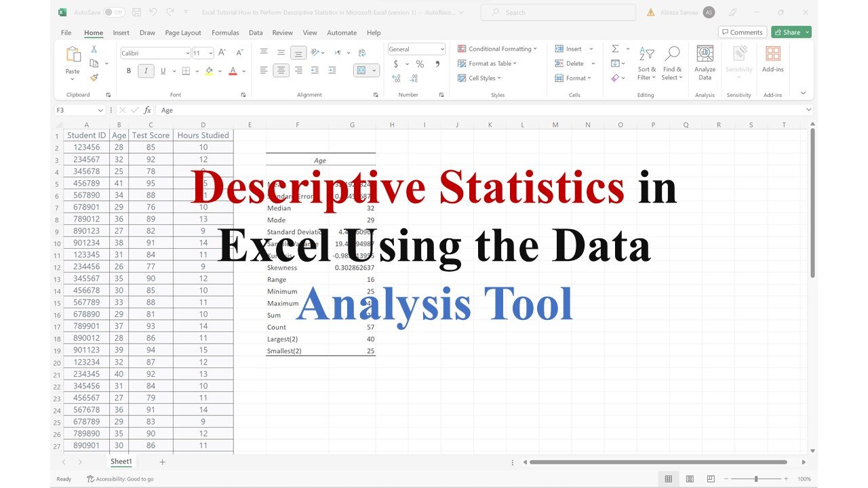
Task: Click the green Share button
Action: coord(791,32)
